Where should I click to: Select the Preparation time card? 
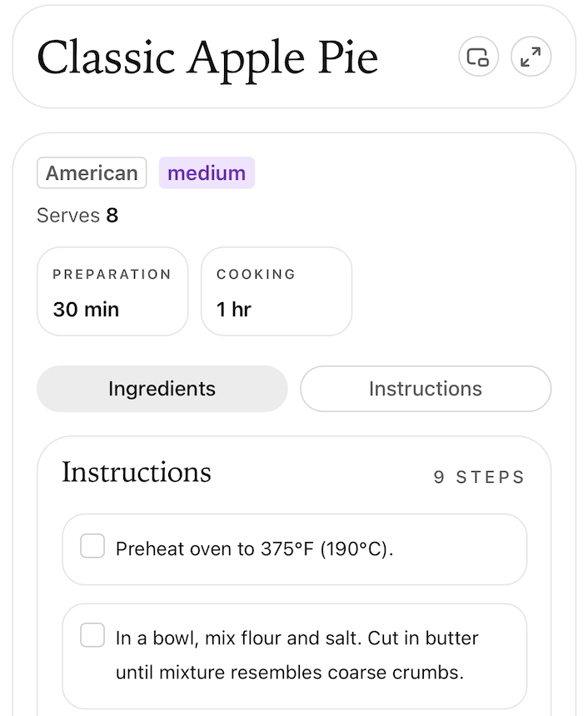point(112,291)
